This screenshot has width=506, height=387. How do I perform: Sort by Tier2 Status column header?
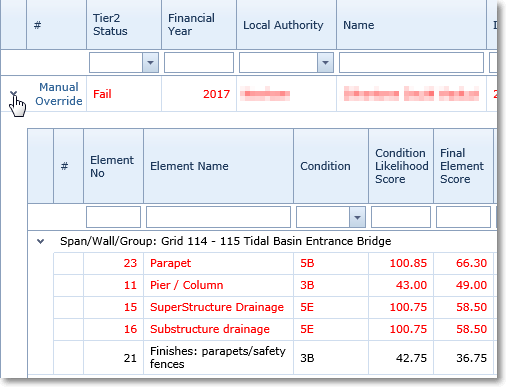[124, 25]
